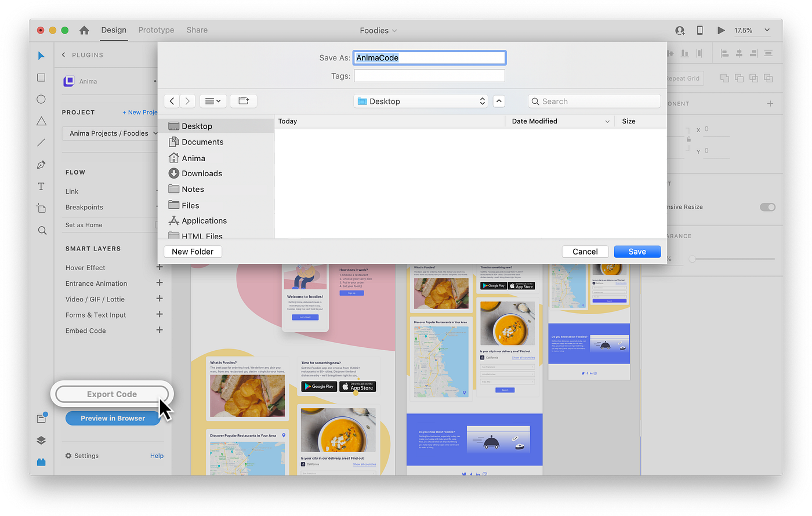Viewport: 812px width, 516px height.
Task: Select the Pen tool
Action: [x=41, y=165]
